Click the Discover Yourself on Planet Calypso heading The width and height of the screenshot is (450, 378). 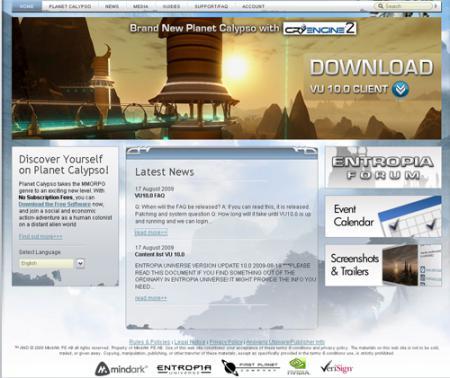[64, 165]
